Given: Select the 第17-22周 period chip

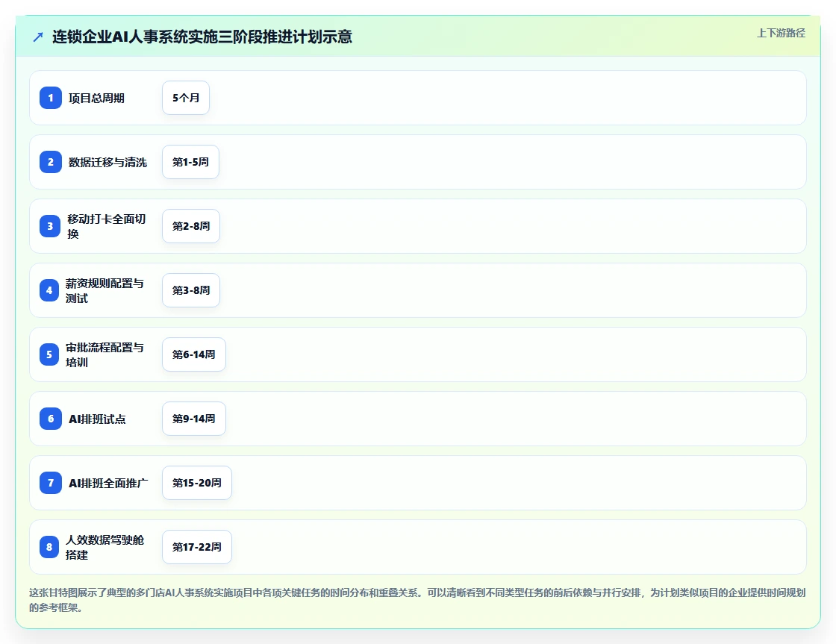Looking at the screenshot, I should coord(197,547).
